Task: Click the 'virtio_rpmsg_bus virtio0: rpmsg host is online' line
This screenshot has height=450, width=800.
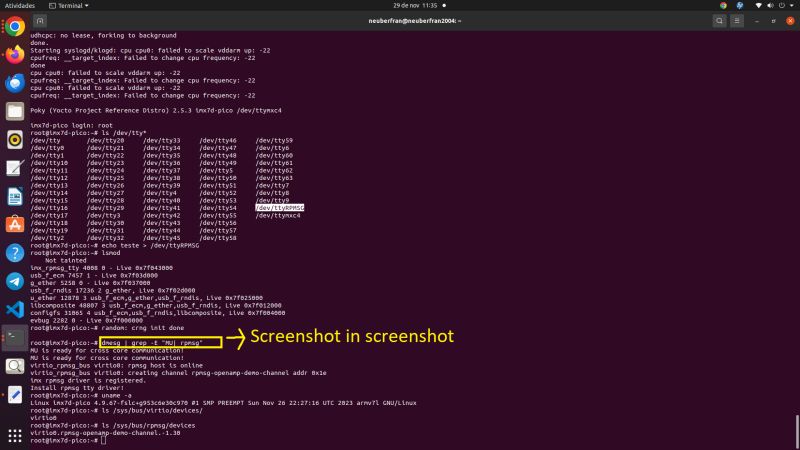Action: [x=116, y=365]
